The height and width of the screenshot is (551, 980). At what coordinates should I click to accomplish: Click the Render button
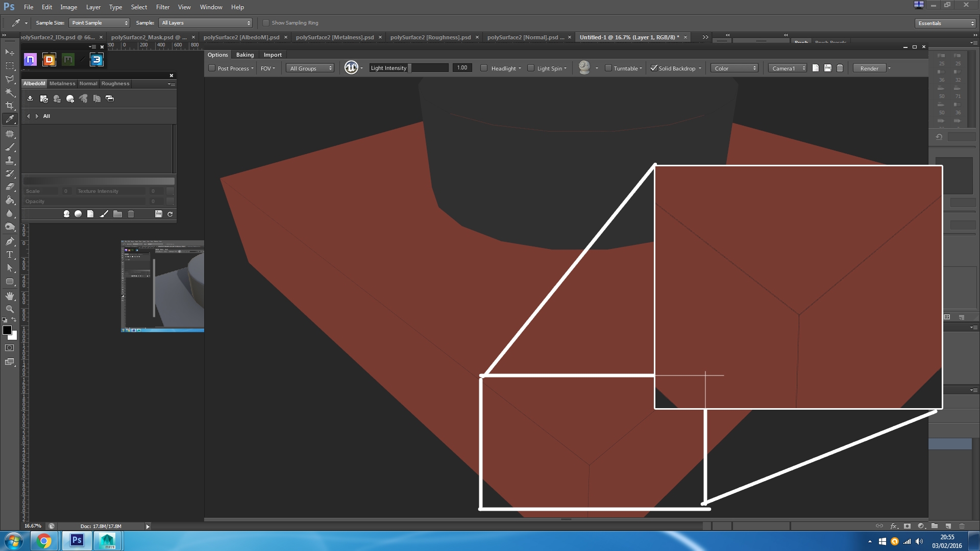[869, 68]
